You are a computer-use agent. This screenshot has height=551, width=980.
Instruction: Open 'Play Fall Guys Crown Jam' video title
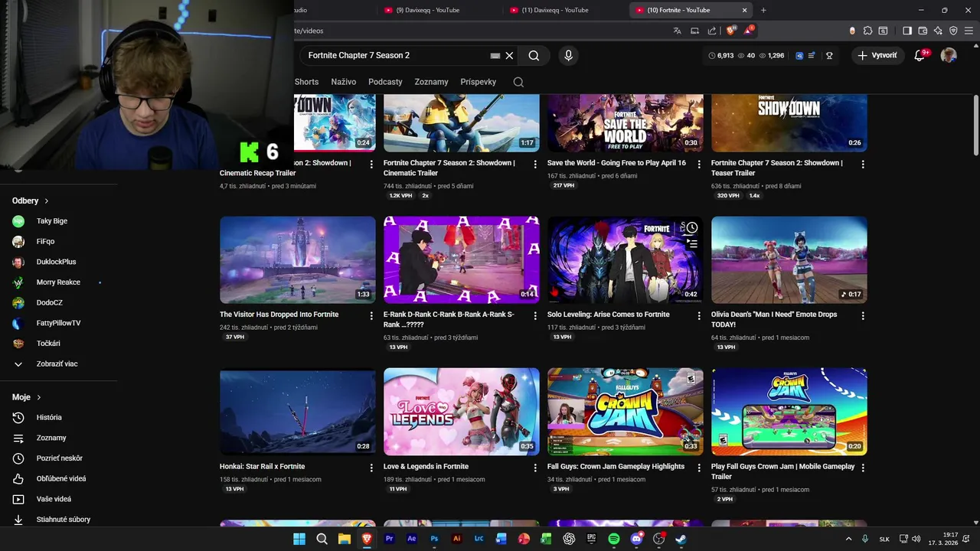click(x=782, y=471)
